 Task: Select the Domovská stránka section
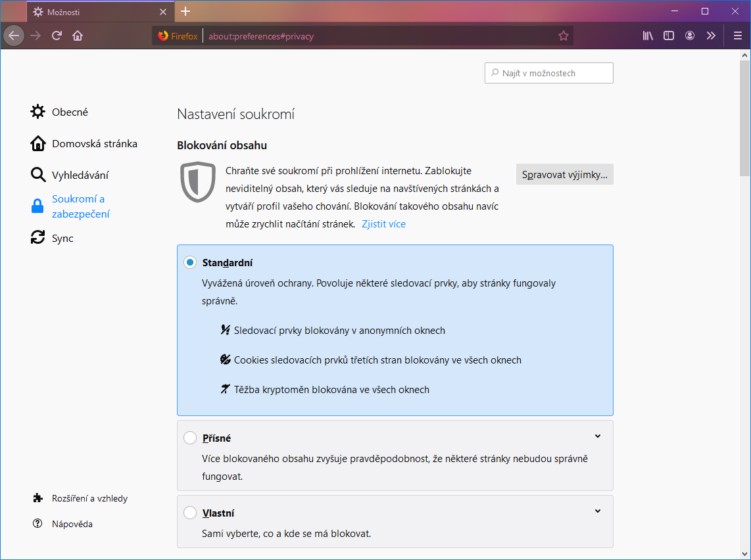pos(94,143)
